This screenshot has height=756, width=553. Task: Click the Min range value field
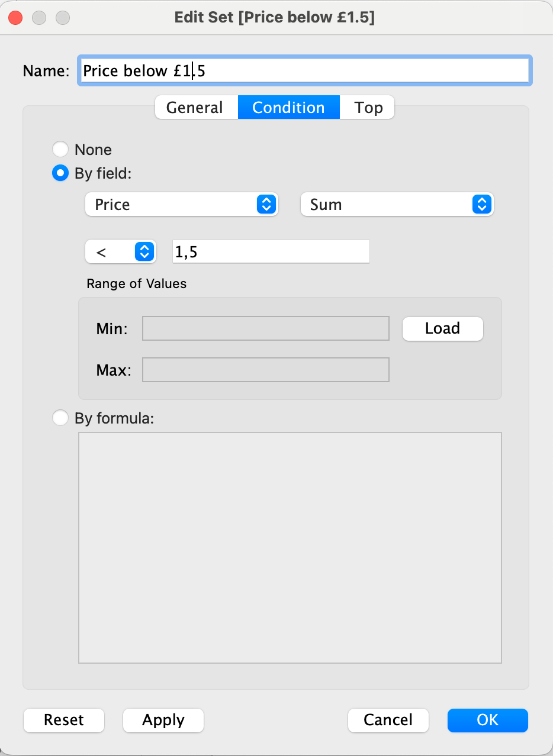[x=266, y=328]
